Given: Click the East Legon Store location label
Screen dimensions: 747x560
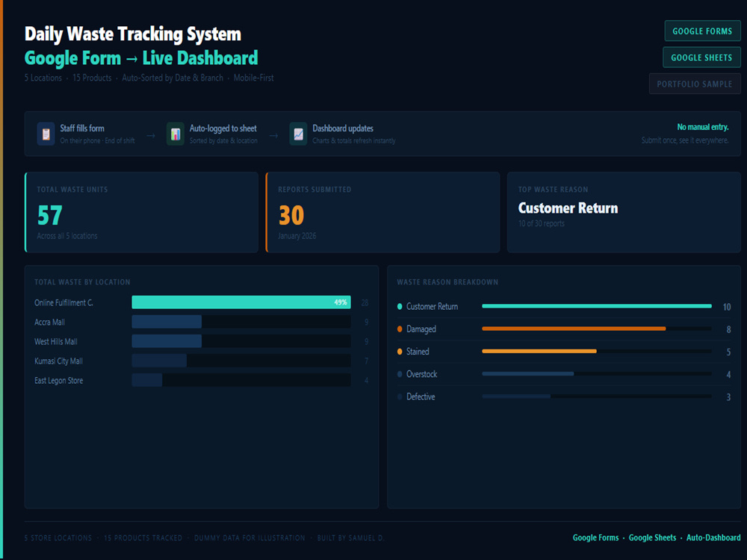Looking at the screenshot, I should (x=58, y=381).
